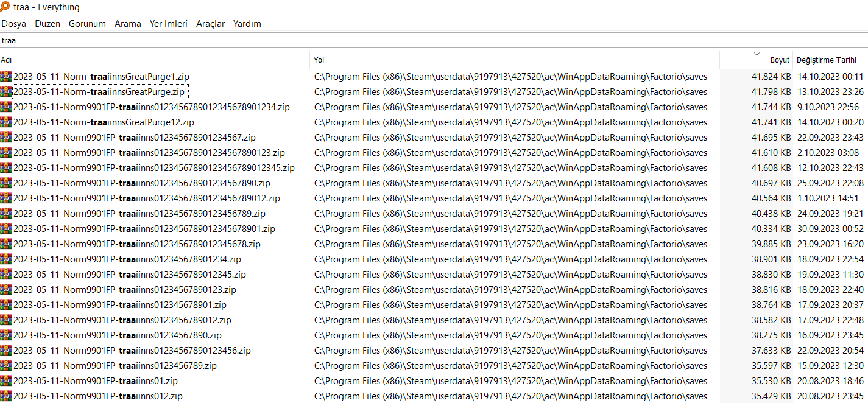The width and height of the screenshot is (868, 403).
Task: Click the date 16.09.2023 23:45
Action: pyautogui.click(x=830, y=335)
